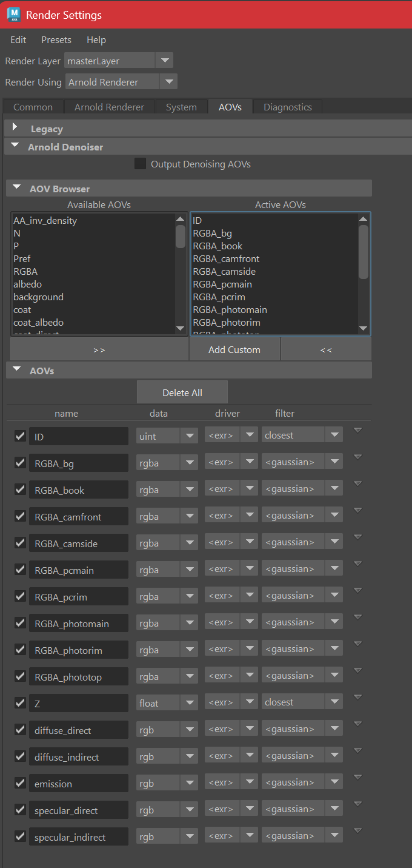Image resolution: width=412 pixels, height=868 pixels.
Task: Switch to the Arnold Renderer tab
Action: coord(109,107)
